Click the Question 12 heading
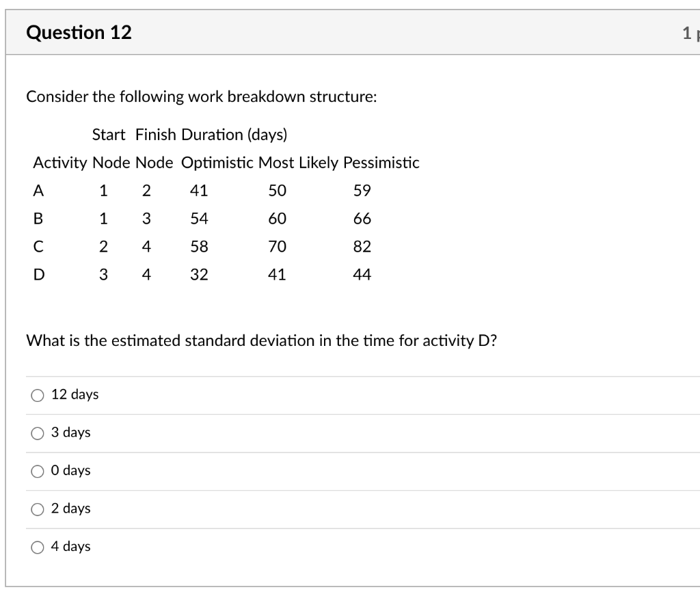 [79, 31]
